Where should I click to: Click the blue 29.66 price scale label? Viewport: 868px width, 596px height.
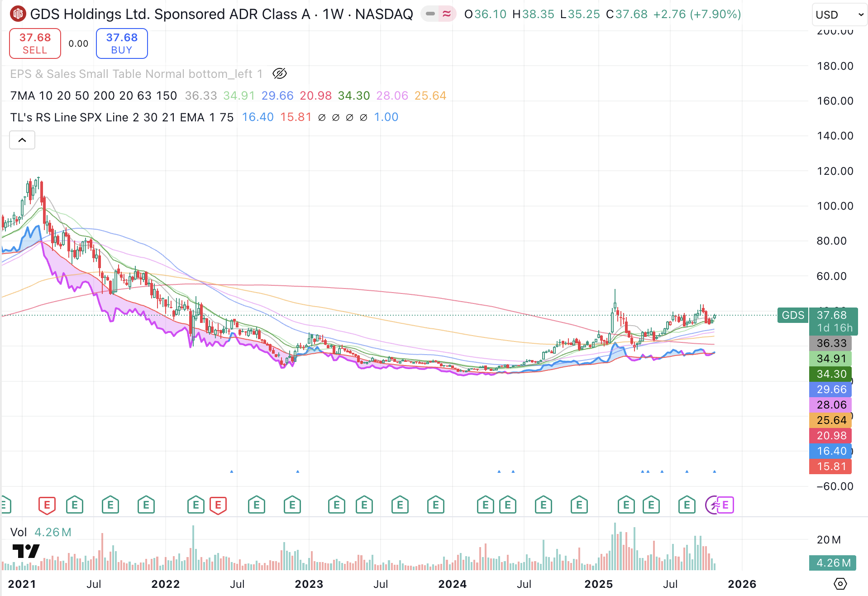(831, 389)
